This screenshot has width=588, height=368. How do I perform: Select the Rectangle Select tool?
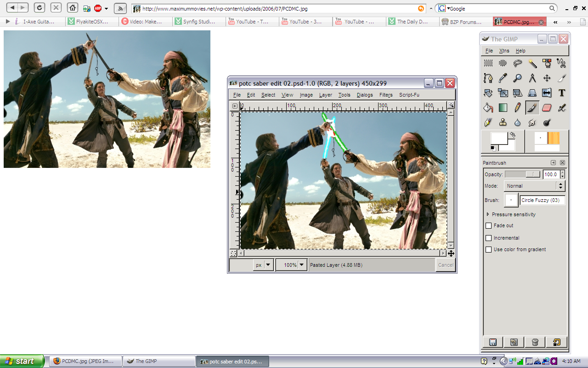(x=488, y=63)
